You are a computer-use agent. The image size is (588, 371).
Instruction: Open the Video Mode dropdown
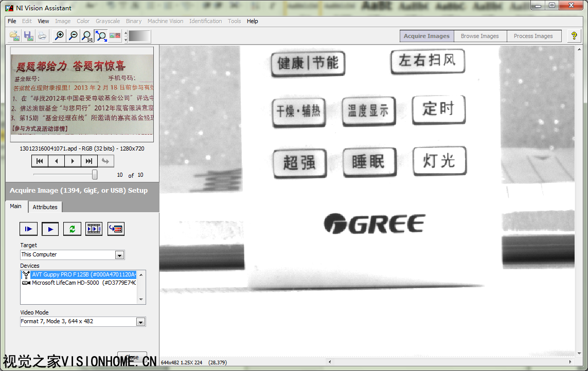pyautogui.click(x=140, y=322)
